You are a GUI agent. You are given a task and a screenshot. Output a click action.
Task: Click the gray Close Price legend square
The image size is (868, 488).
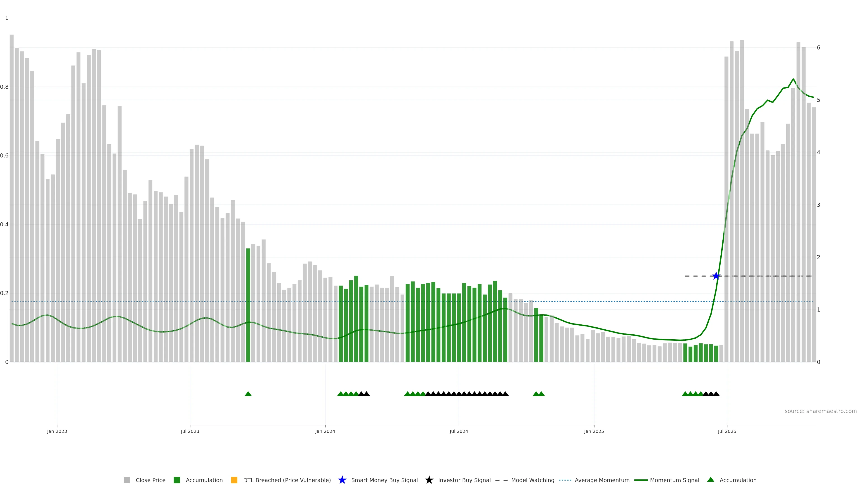127,480
